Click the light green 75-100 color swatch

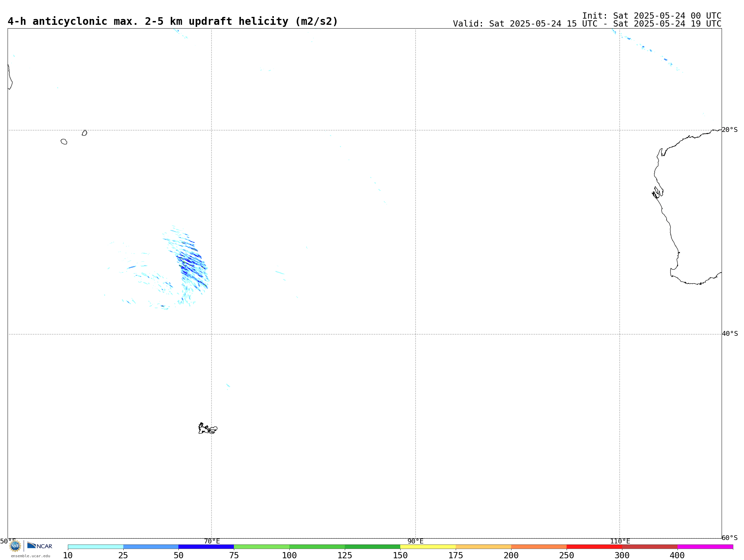point(262,547)
